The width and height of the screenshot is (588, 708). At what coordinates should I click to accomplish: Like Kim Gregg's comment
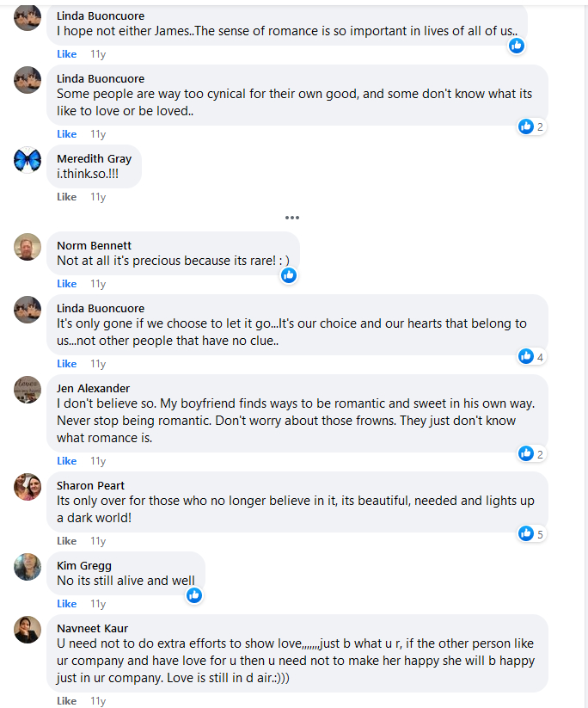[x=67, y=604]
